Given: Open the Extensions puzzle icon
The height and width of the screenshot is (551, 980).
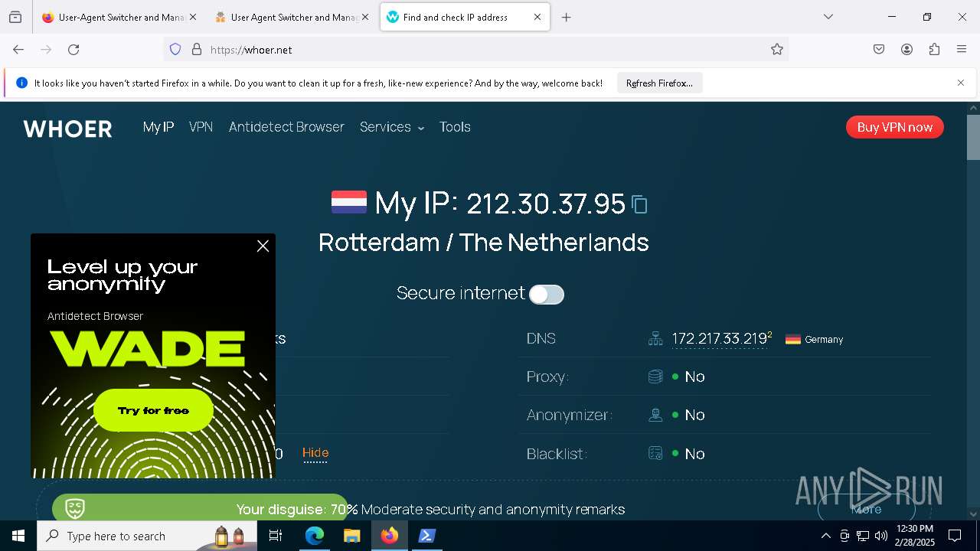Looking at the screenshot, I should (x=934, y=50).
